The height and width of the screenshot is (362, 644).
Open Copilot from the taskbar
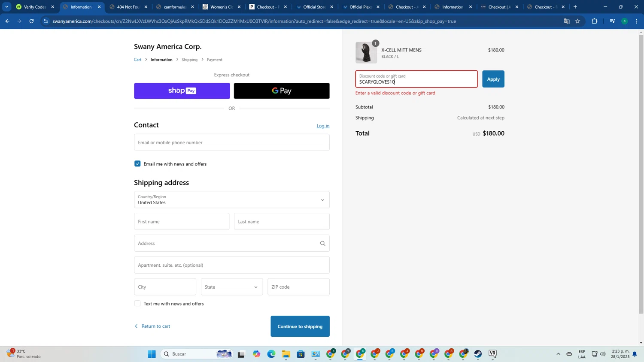256,354
